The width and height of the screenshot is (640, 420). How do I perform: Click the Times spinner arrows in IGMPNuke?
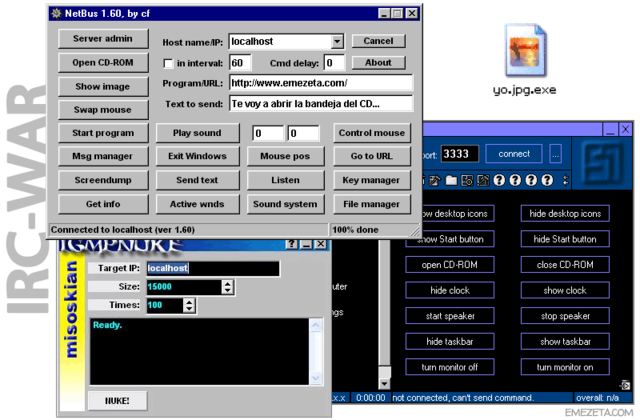coord(189,305)
